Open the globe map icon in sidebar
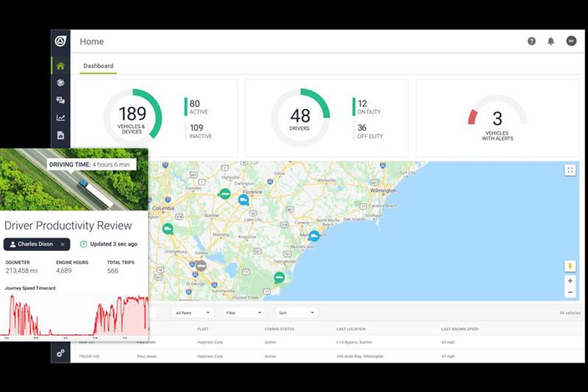The image size is (588, 392). (x=60, y=83)
